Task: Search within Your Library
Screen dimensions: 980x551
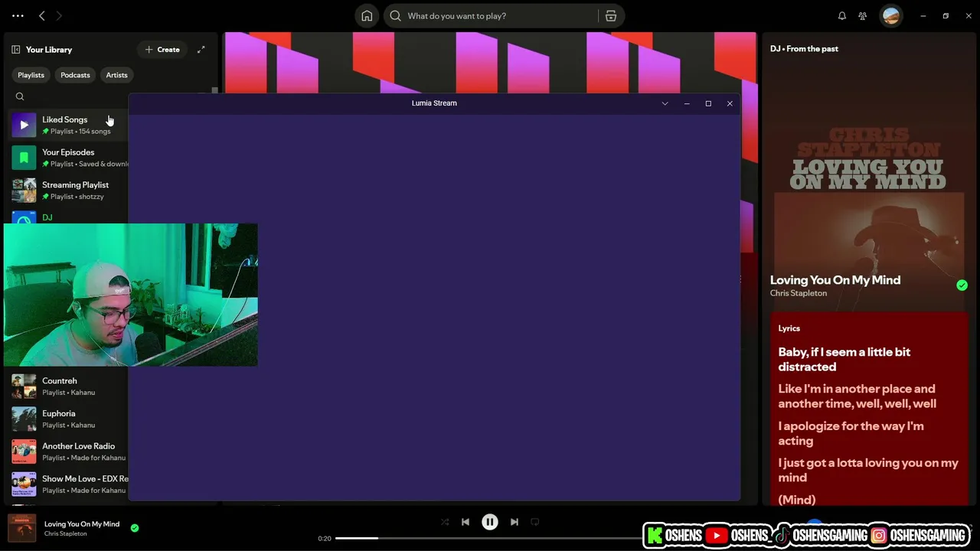Action: [x=20, y=96]
